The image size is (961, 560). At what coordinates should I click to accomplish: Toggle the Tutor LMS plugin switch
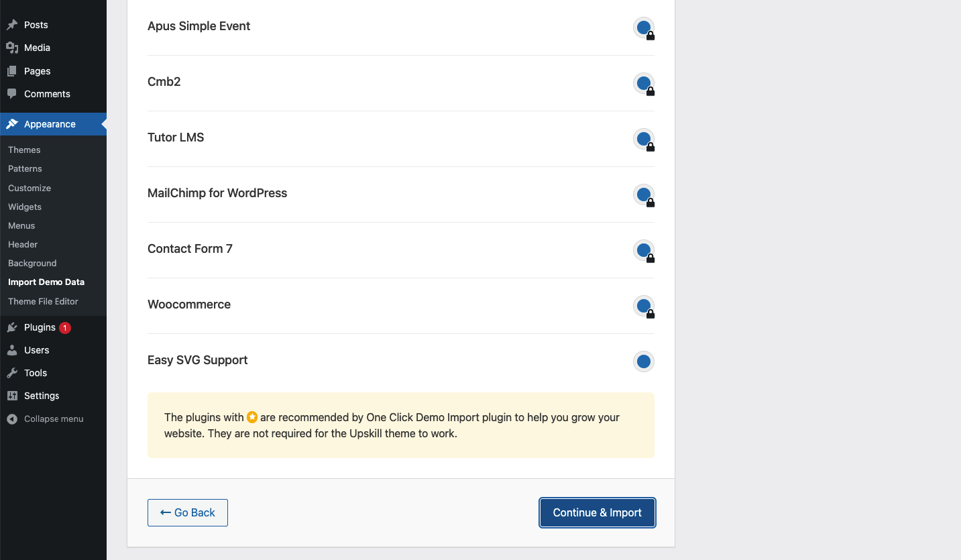click(643, 139)
